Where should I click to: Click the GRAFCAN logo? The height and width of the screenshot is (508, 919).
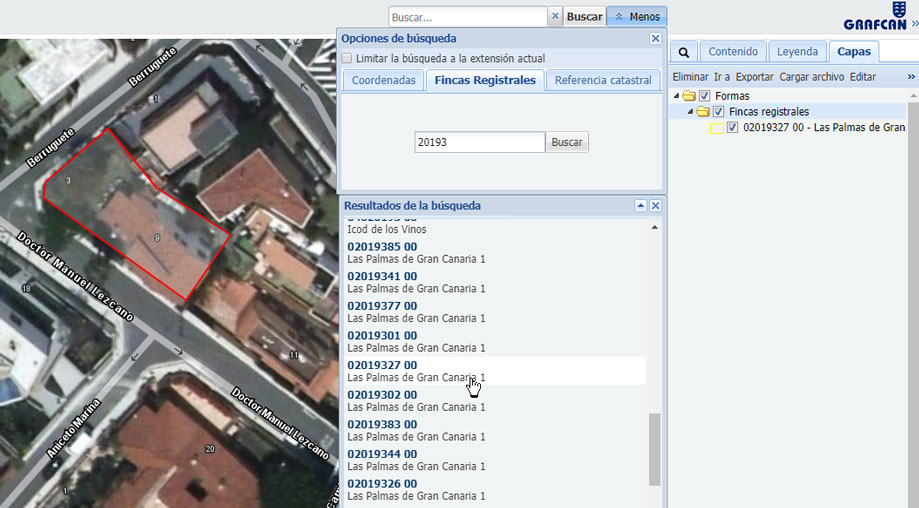coord(874,16)
